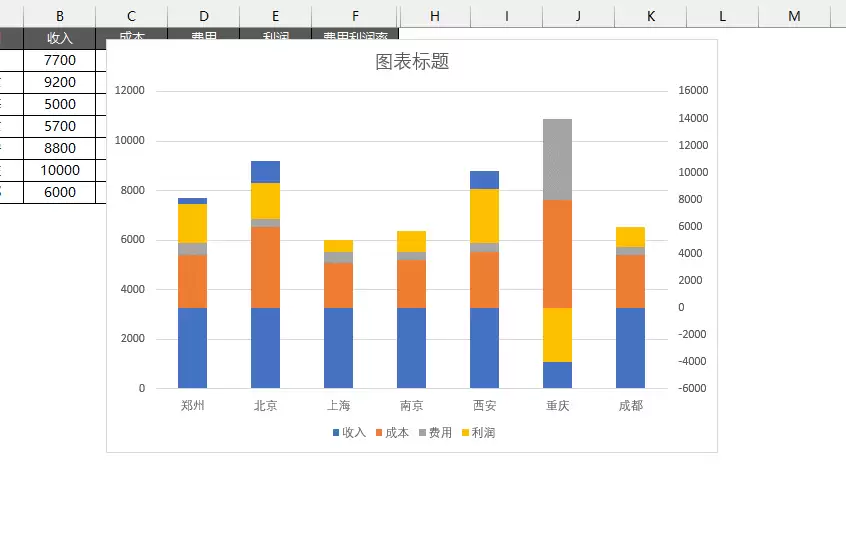
Task: Click cell containing 7700
Action: 60,60
